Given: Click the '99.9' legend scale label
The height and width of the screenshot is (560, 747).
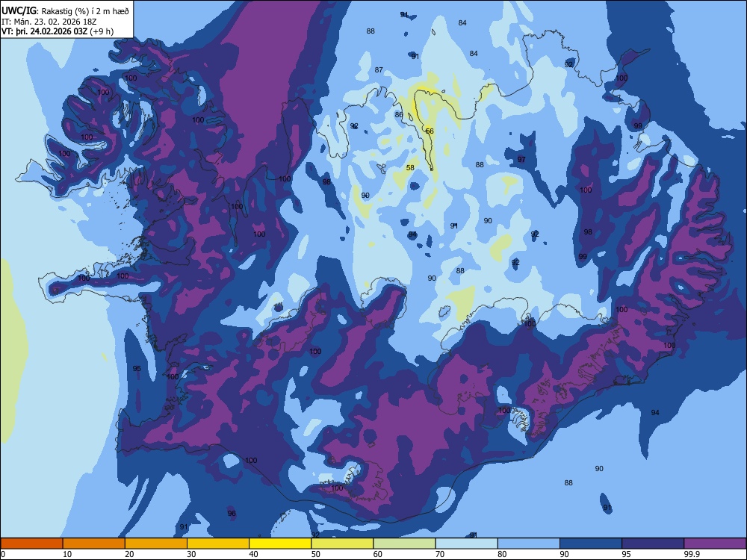Looking at the screenshot, I should point(691,554).
